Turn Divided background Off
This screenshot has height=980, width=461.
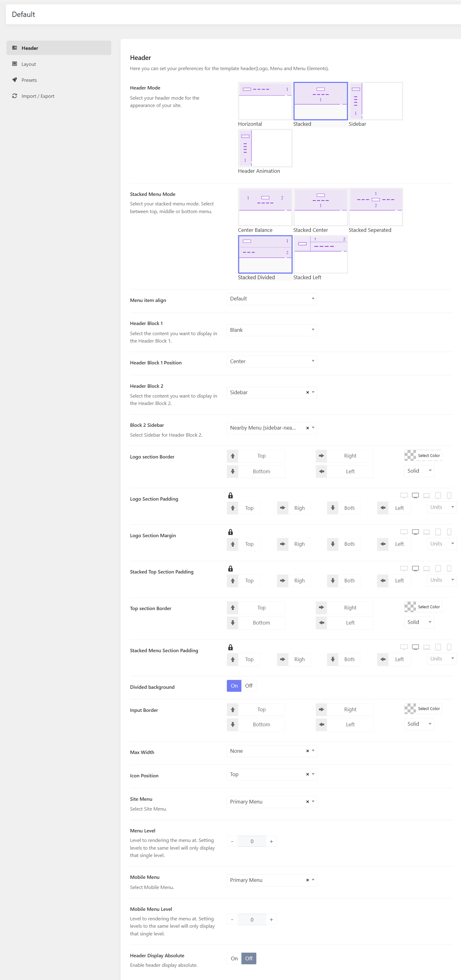249,685
